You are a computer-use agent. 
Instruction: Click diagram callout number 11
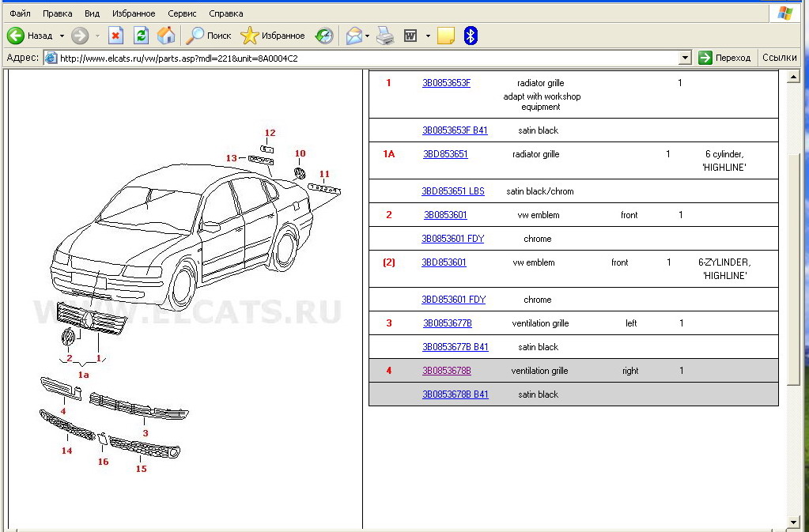point(324,174)
